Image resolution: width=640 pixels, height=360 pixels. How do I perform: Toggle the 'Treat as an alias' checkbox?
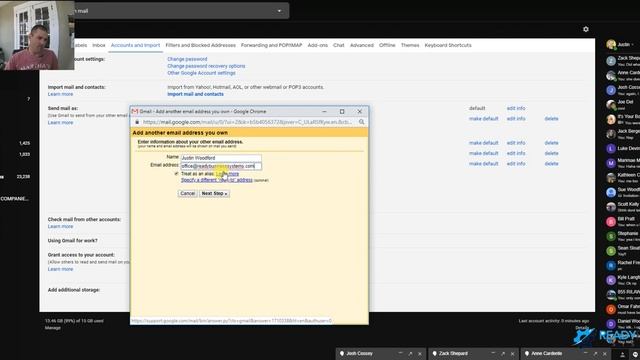176,174
